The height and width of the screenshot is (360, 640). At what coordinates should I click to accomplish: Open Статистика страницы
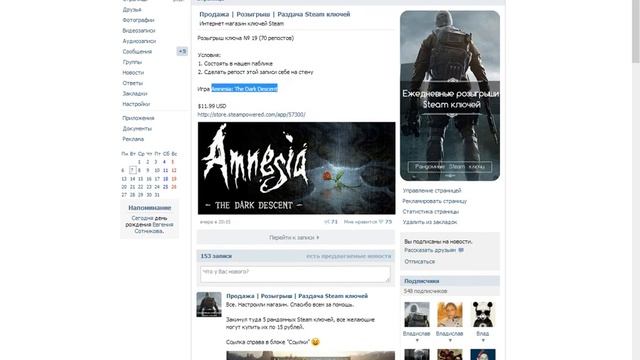point(431,211)
